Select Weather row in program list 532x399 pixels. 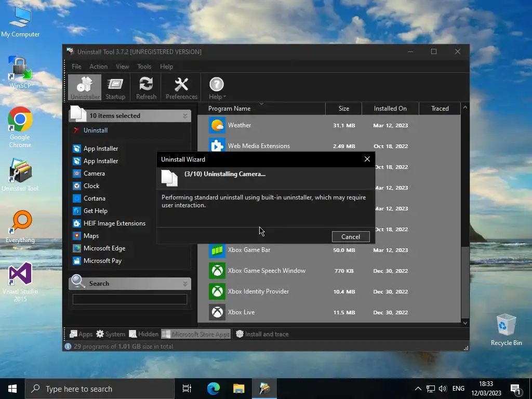pyautogui.click(x=329, y=125)
